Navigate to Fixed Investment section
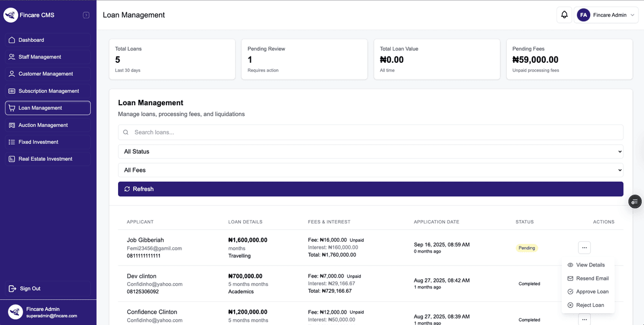The height and width of the screenshot is (325, 644). coord(47,142)
